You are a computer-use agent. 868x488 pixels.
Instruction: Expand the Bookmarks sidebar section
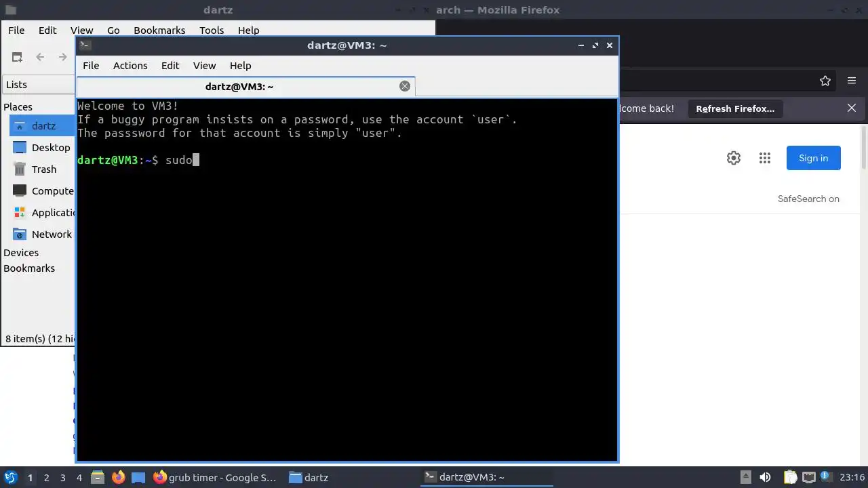click(x=29, y=268)
